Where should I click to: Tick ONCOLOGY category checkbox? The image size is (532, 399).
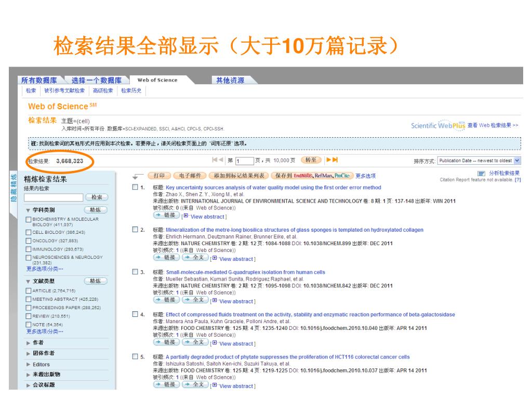[29, 241]
